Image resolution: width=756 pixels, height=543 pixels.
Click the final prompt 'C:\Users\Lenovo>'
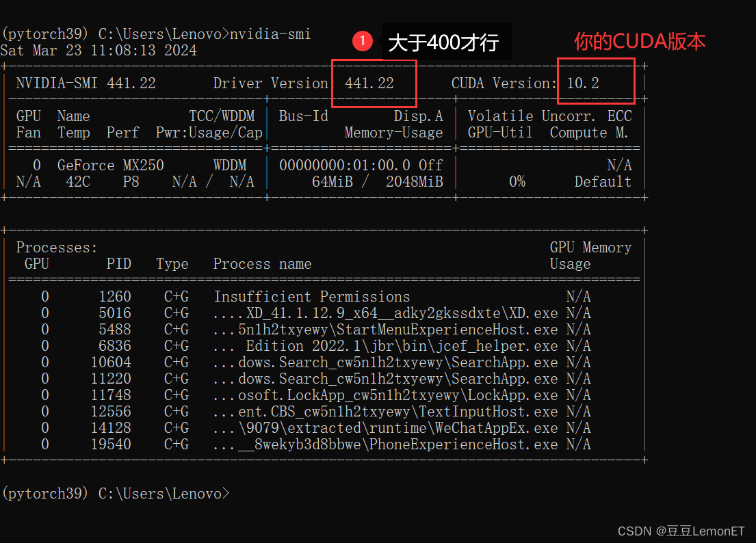(x=164, y=494)
